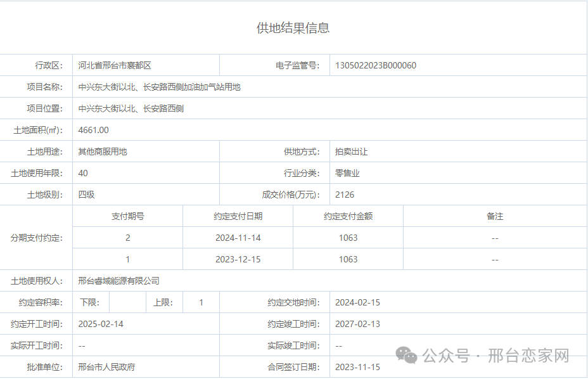The width and height of the screenshot is (588, 379).
Task: Click the 行政区 label
Action: point(49,65)
